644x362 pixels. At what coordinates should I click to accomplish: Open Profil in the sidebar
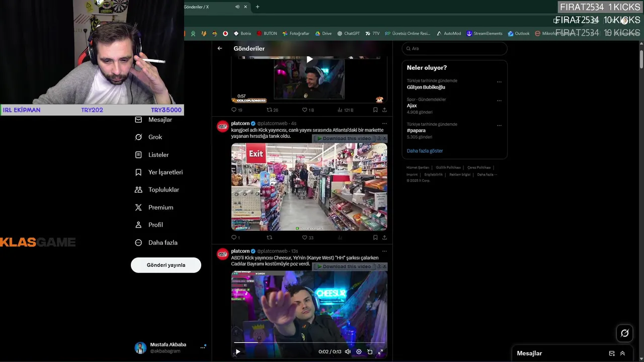click(x=149, y=225)
